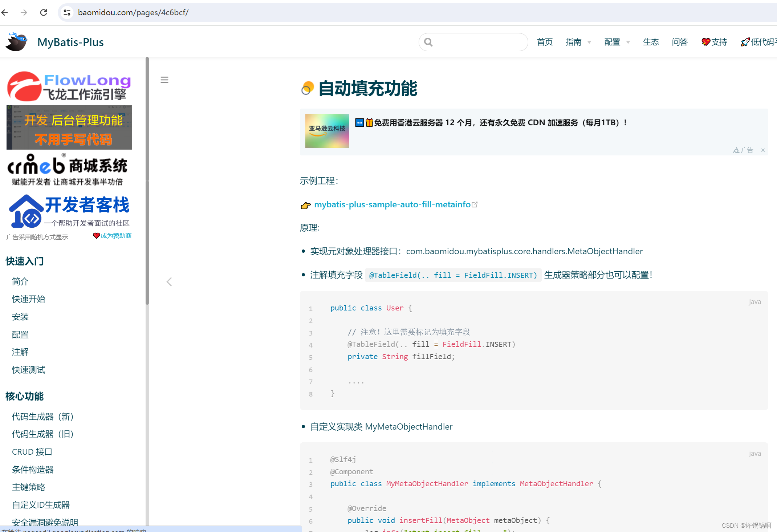Image resolution: width=777 pixels, height=532 pixels.
Task: Click the @TableField(.. fill = FieldFill.INSERT) code tag
Action: [x=453, y=275]
